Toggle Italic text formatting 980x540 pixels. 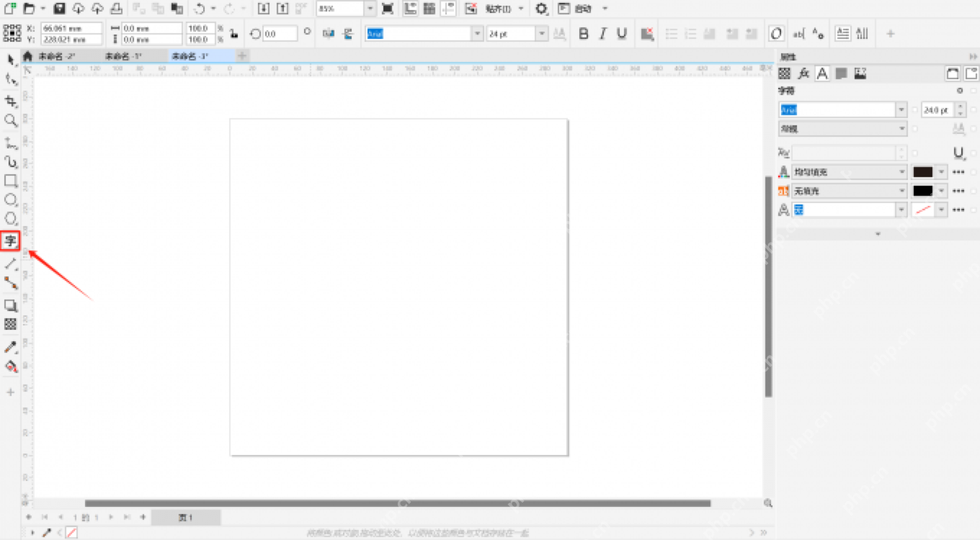click(602, 33)
